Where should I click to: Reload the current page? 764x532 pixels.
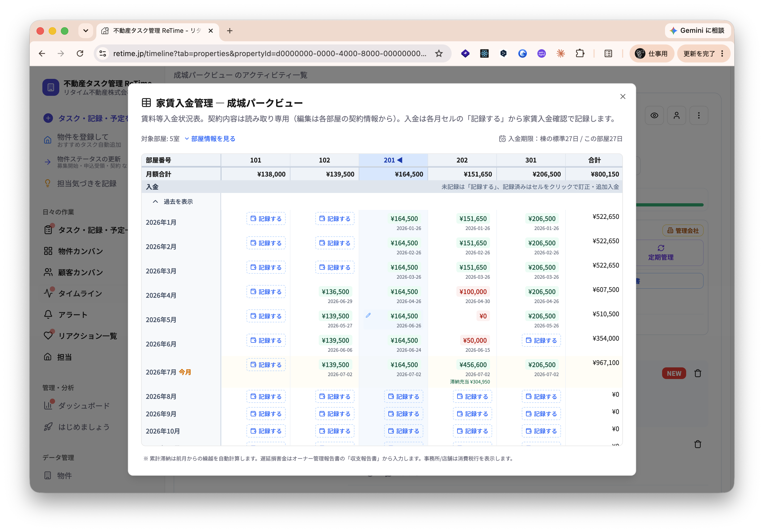click(x=80, y=53)
